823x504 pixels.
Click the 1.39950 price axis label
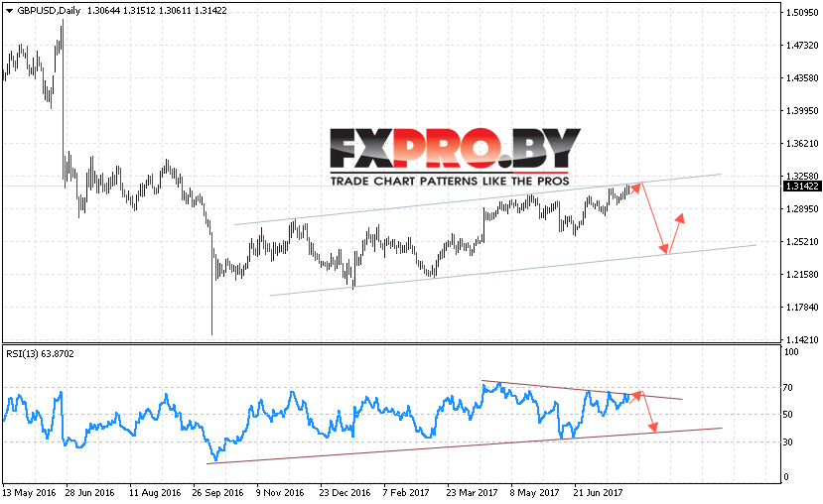(x=802, y=111)
